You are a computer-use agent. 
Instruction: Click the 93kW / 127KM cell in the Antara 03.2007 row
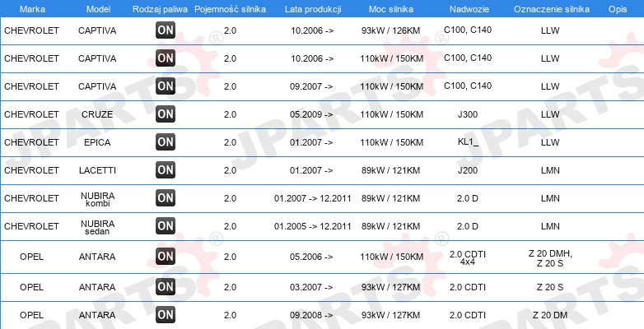point(391,287)
